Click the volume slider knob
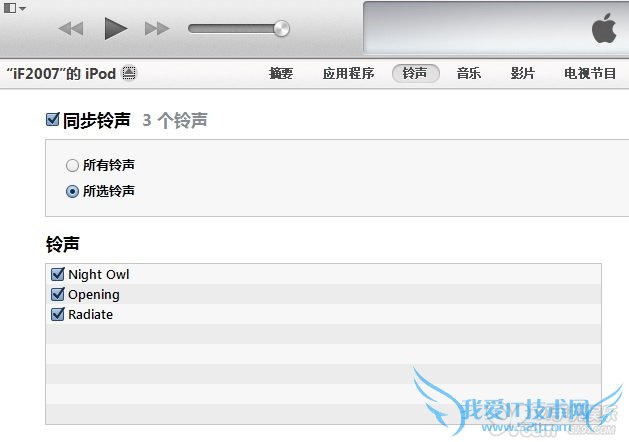The height and width of the screenshot is (442, 629). pyautogui.click(x=282, y=29)
